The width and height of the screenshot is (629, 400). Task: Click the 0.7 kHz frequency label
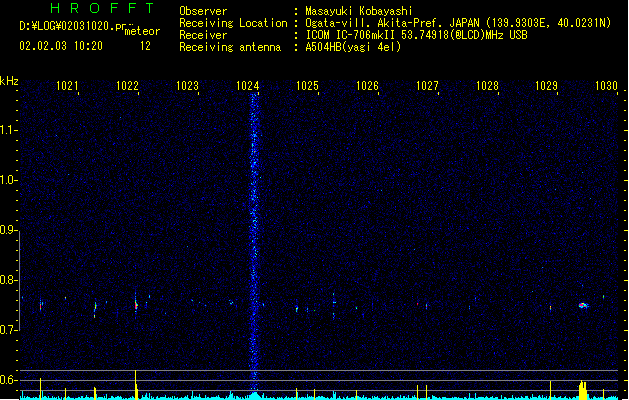[9, 330]
